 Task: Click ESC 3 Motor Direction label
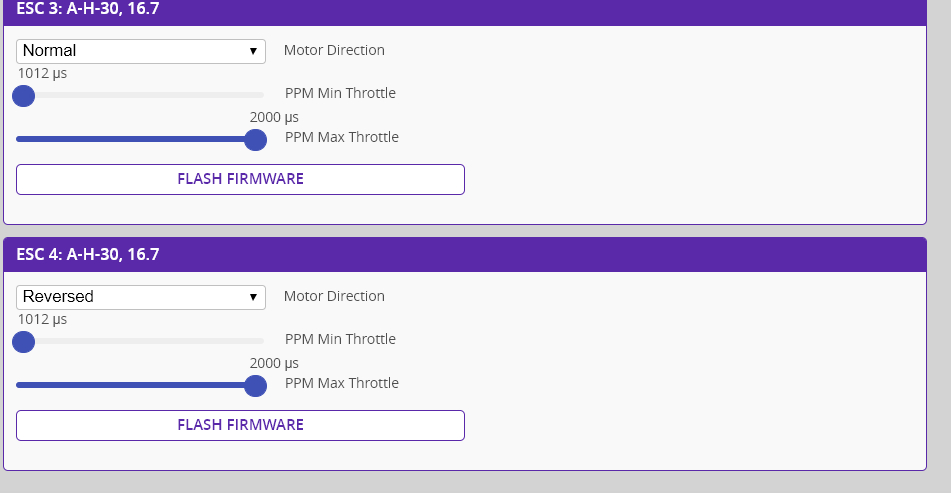click(x=334, y=50)
